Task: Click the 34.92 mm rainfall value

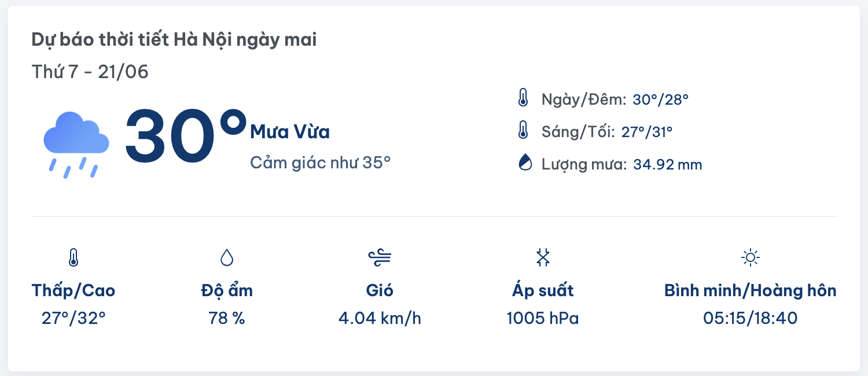Action: pyautogui.click(x=668, y=165)
